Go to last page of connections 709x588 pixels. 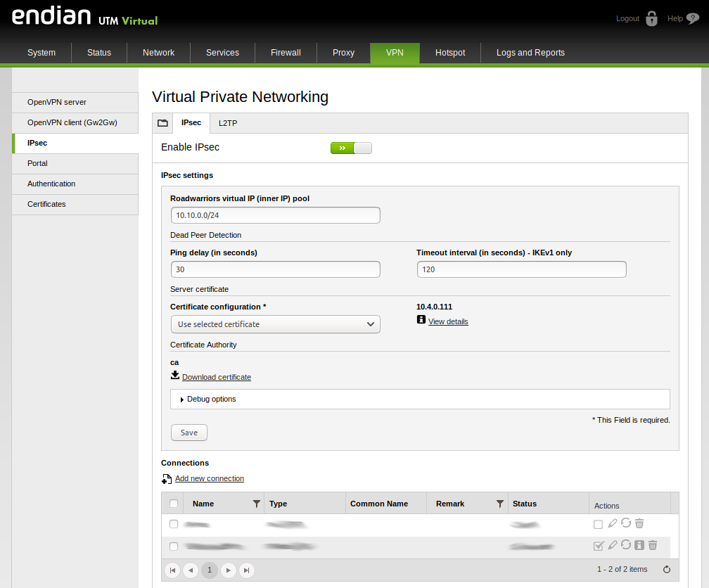click(246, 570)
